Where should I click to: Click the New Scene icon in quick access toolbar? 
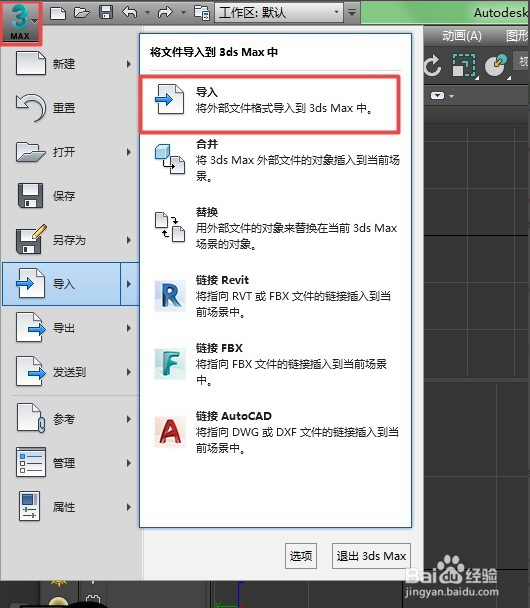58,13
